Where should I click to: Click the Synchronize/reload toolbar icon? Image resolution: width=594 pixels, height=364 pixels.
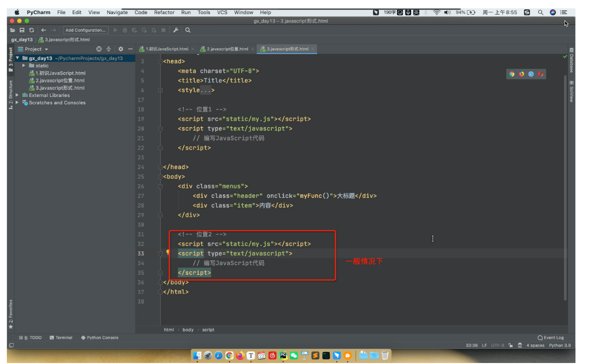[32, 30]
